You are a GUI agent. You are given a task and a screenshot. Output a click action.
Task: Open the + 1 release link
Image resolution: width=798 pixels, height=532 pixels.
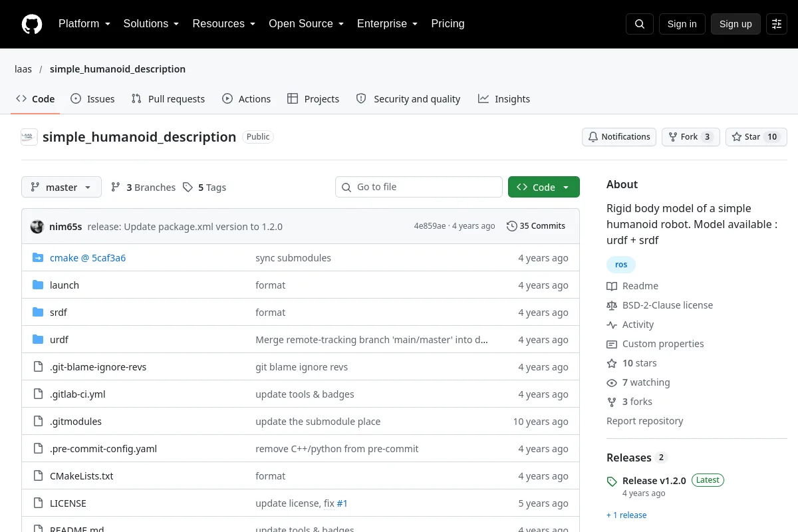pos(626,515)
